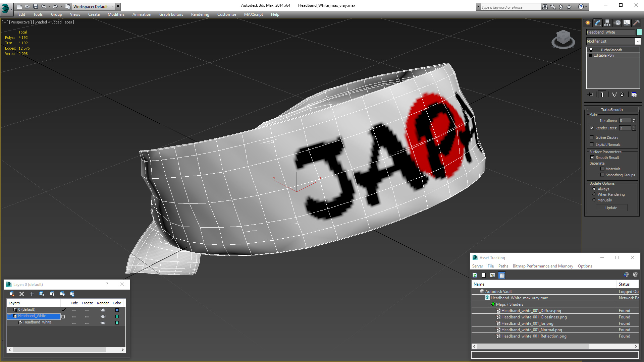Click the Undo arrow in quick access toolbar
The width and height of the screenshot is (644, 362).
tap(44, 6)
